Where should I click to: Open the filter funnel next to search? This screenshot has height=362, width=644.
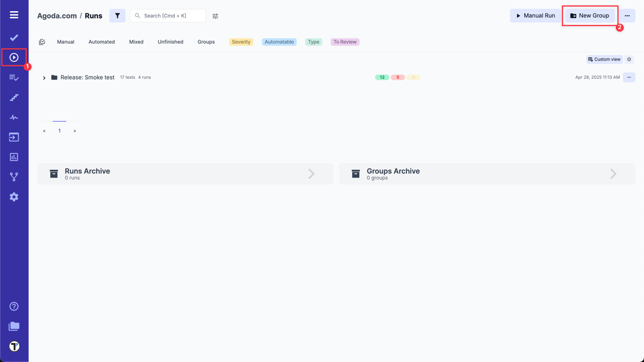tap(117, 16)
